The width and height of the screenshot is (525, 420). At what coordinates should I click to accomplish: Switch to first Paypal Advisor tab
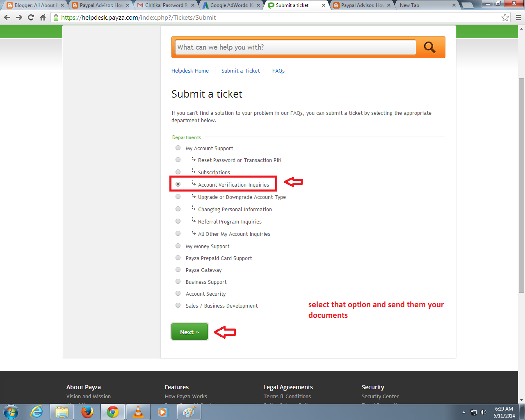point(100,5)
